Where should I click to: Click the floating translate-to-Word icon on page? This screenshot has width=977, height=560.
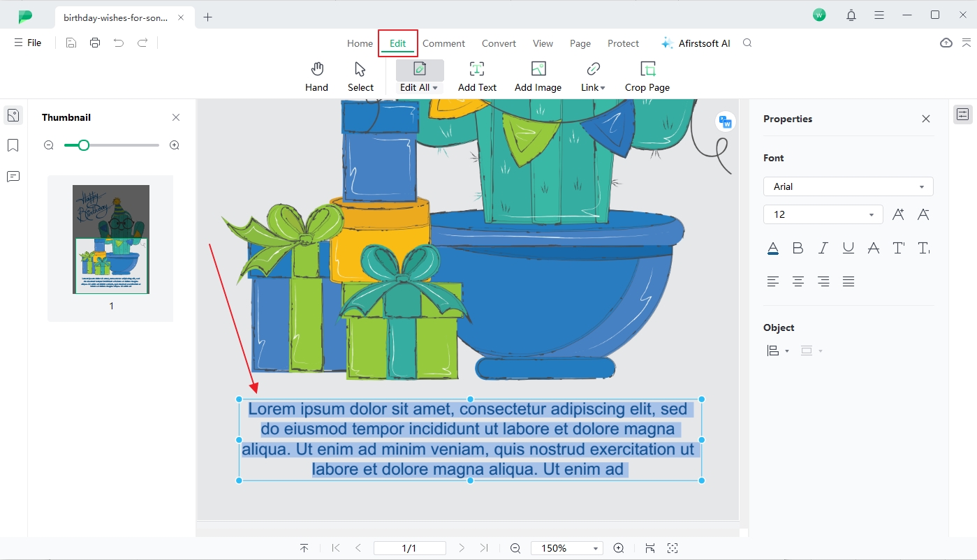(726, 121)
